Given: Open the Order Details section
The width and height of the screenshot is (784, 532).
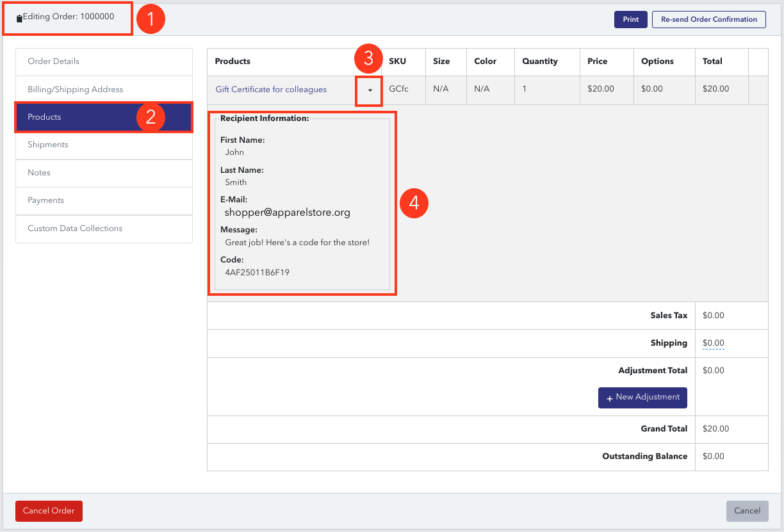Looking at the screenshot, I should coord(104,61).
